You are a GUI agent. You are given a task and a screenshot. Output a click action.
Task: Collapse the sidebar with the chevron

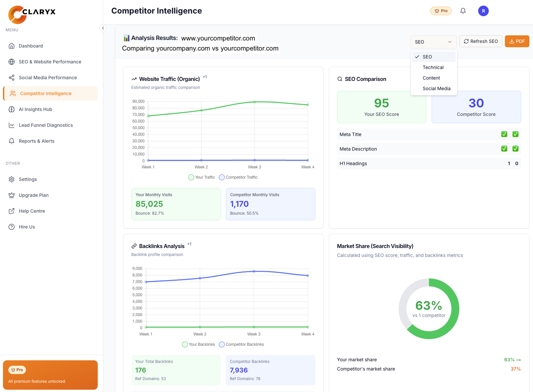point(103,28)
